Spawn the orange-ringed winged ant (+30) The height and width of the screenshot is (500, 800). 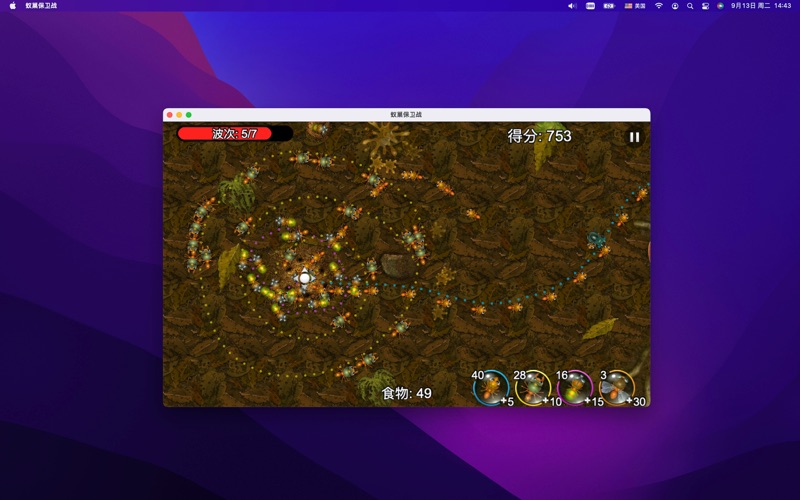pyautogui.click(x=617, y=387)
